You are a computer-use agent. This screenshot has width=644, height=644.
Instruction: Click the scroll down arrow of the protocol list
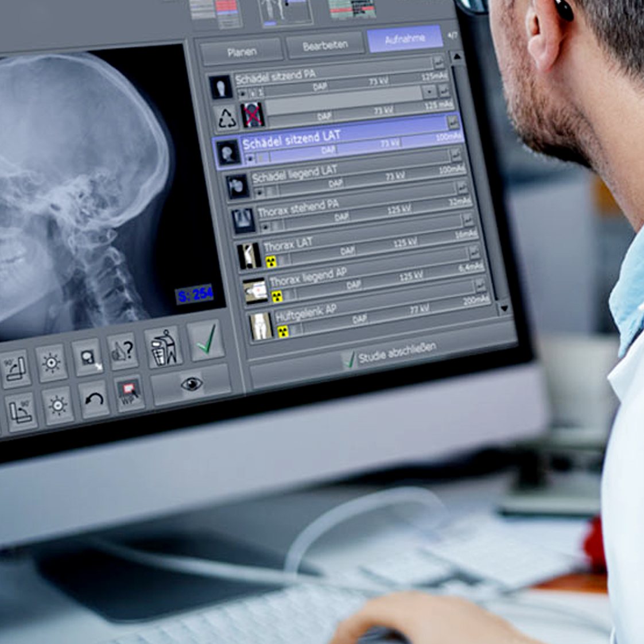504,308
